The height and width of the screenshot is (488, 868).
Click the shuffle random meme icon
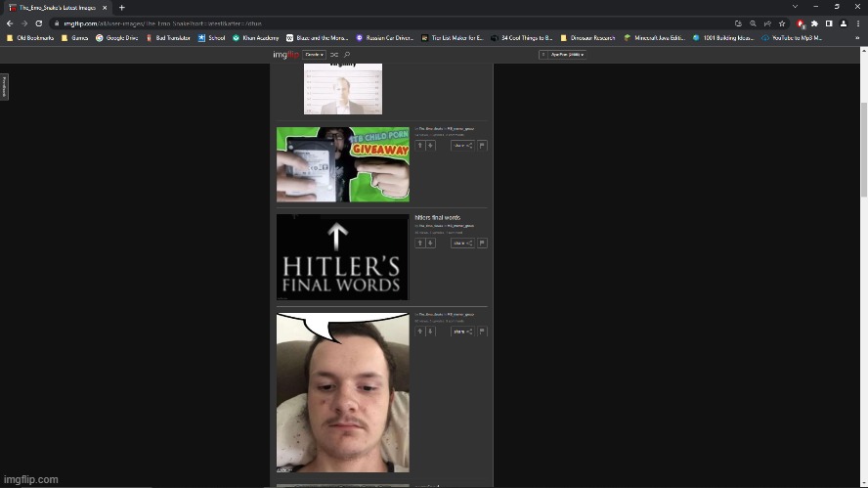click(x=334, y=55)
